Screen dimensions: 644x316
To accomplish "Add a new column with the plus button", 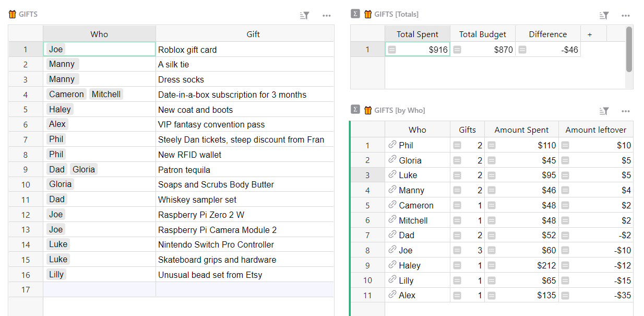I will coord(590,34).
